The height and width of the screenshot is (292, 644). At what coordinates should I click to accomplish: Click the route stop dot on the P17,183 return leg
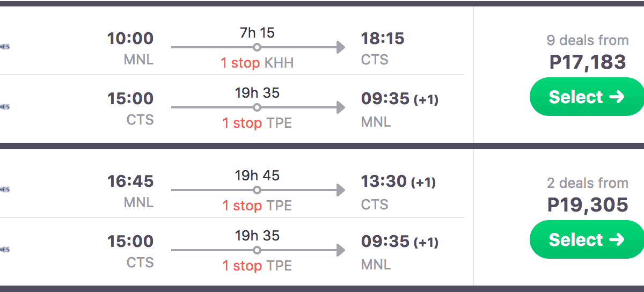tap(257, 107)
